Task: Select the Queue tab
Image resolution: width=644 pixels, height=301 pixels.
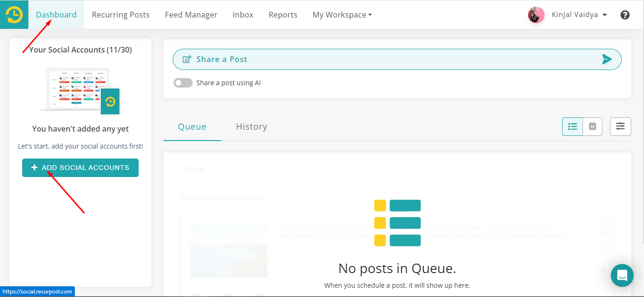Action: coord(192,127)
